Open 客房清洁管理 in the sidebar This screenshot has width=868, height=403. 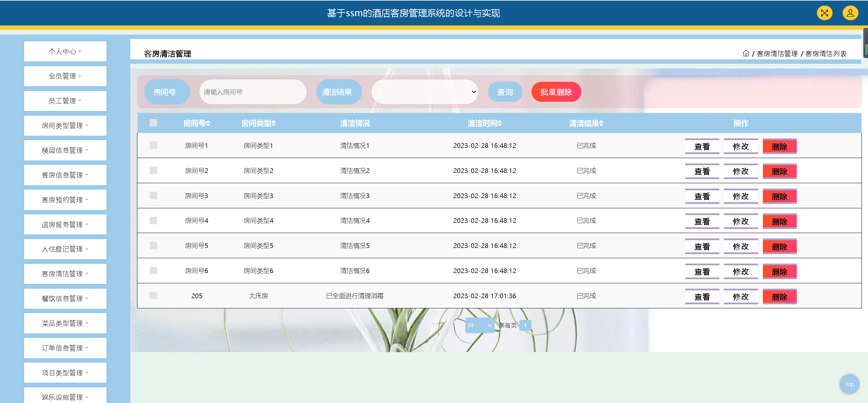pos(65,274)
